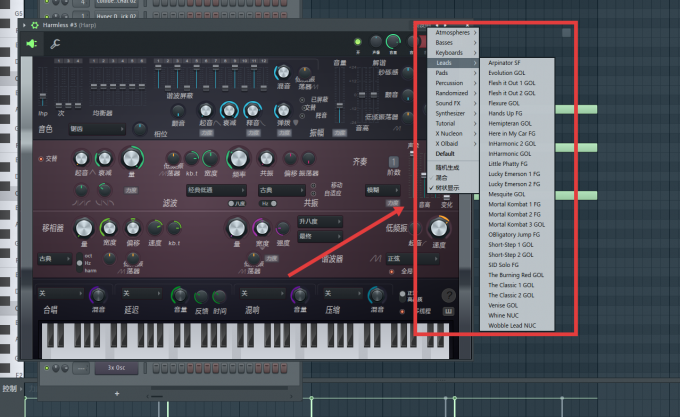This screenshot has height=417, width=680.
Task: Toggle the 交替 radio light in filter section
Action: tap(41, 159)
